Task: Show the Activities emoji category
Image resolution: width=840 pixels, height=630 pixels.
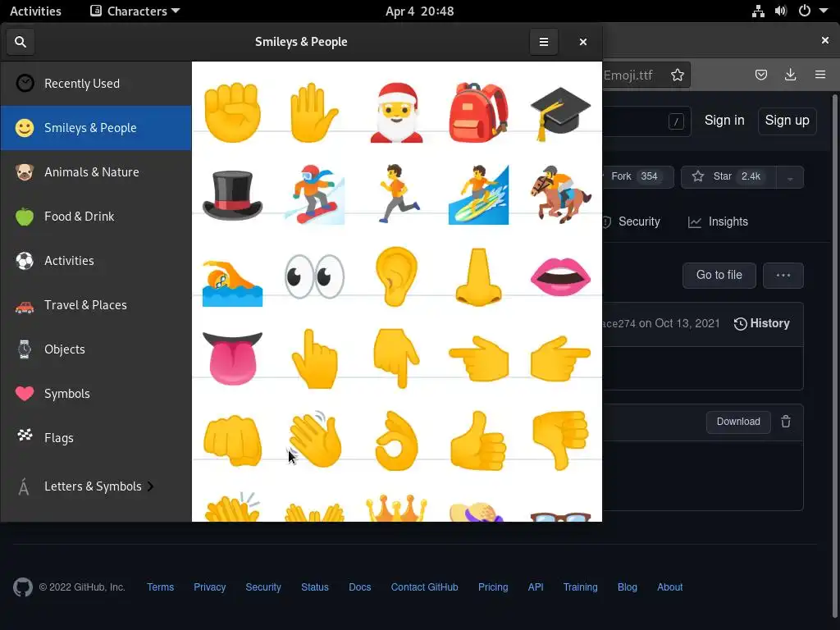Action: pyautogui.click(x=96, y=261)
